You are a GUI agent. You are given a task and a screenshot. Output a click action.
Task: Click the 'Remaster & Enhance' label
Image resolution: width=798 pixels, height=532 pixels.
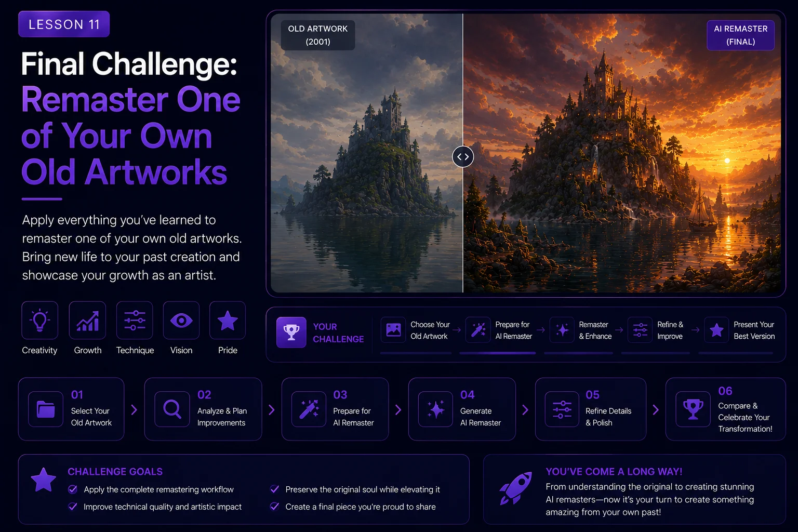click(595, 330)
